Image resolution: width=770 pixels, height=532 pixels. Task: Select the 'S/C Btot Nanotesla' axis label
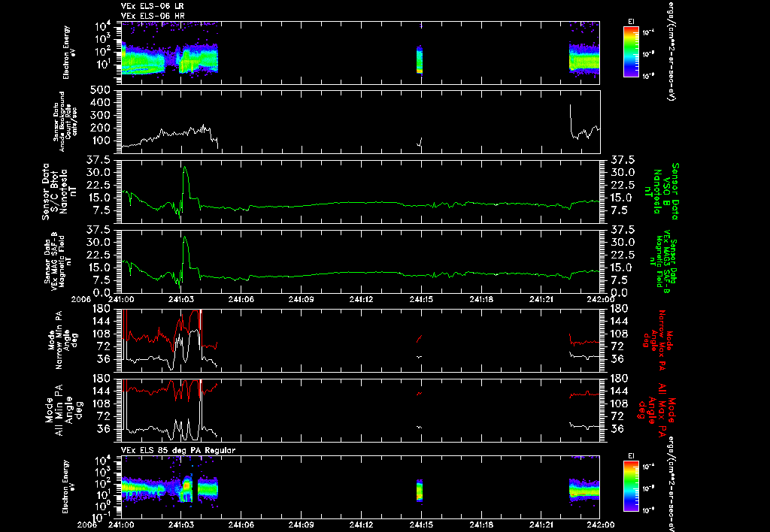(x=60, y=192)
